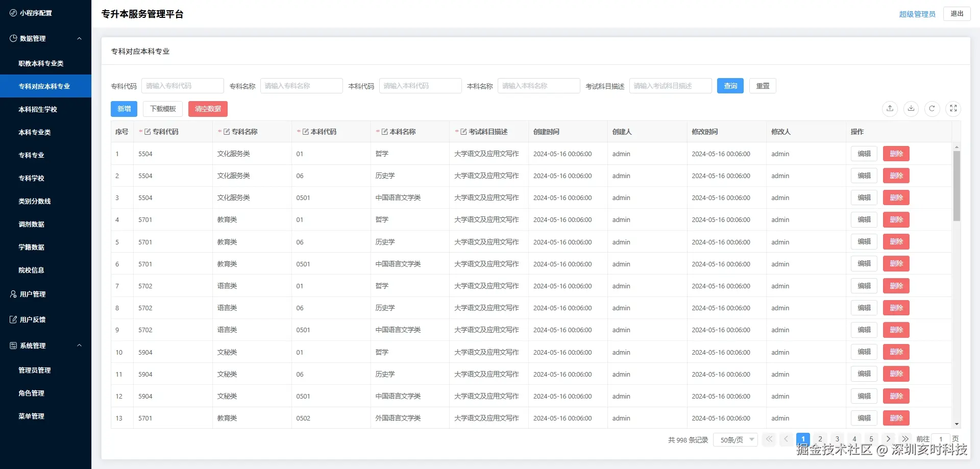Image resolution: width=980 pixels, height=469 pixels.
Task: Click the table's vertical scrollbar thumb
Action: pos(957,186)
